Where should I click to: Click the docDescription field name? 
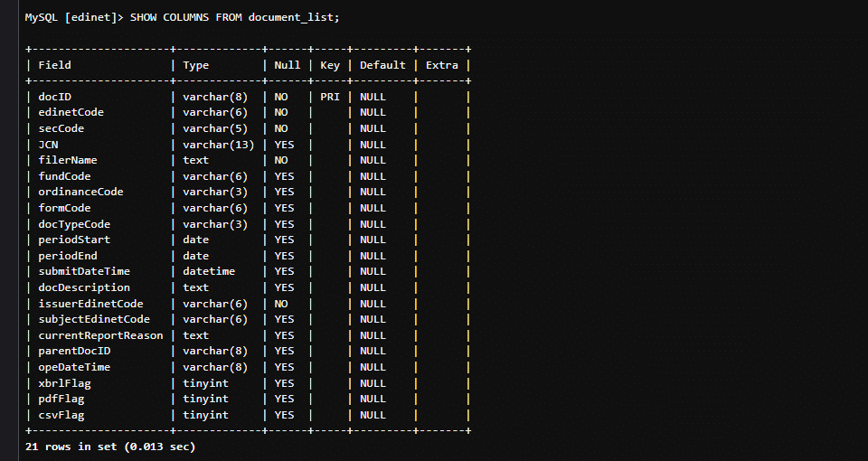point(84,287)
